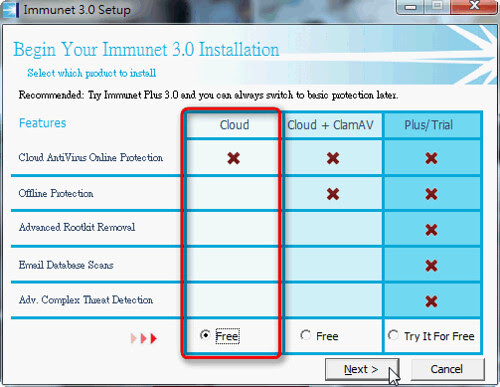Click the Recommended Immunet Plus 3.0 text line
Viewport: 500px width, 387px height.
coord(208,95)
